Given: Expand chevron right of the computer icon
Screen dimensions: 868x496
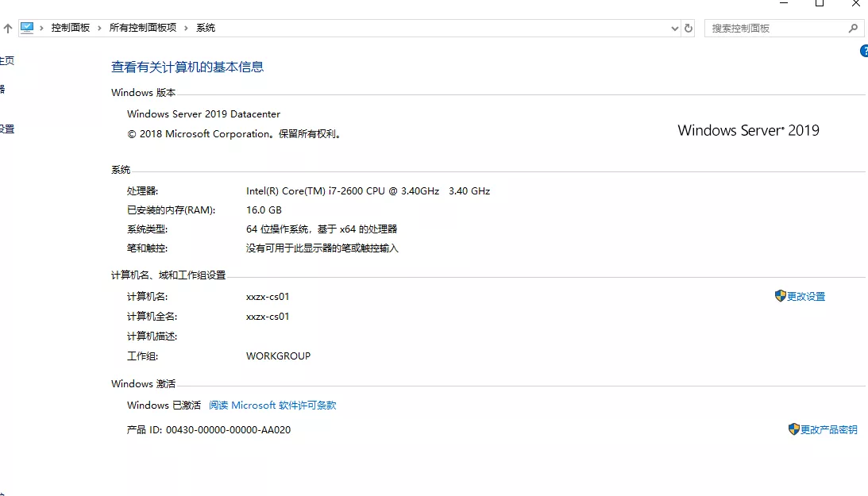Looking at the screenshot, I should [43, 28].
